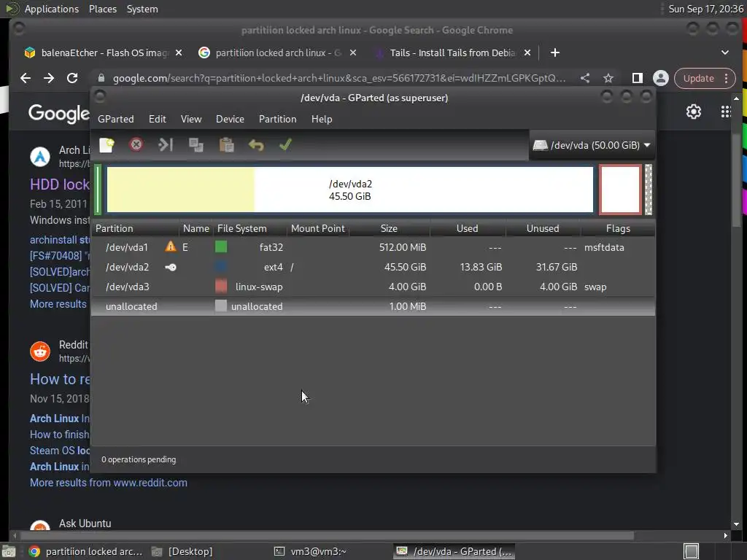The image size is (747, 560).
Task: Close the balenaEtcher Chrome tab
Action: click(x=179, y=52)
